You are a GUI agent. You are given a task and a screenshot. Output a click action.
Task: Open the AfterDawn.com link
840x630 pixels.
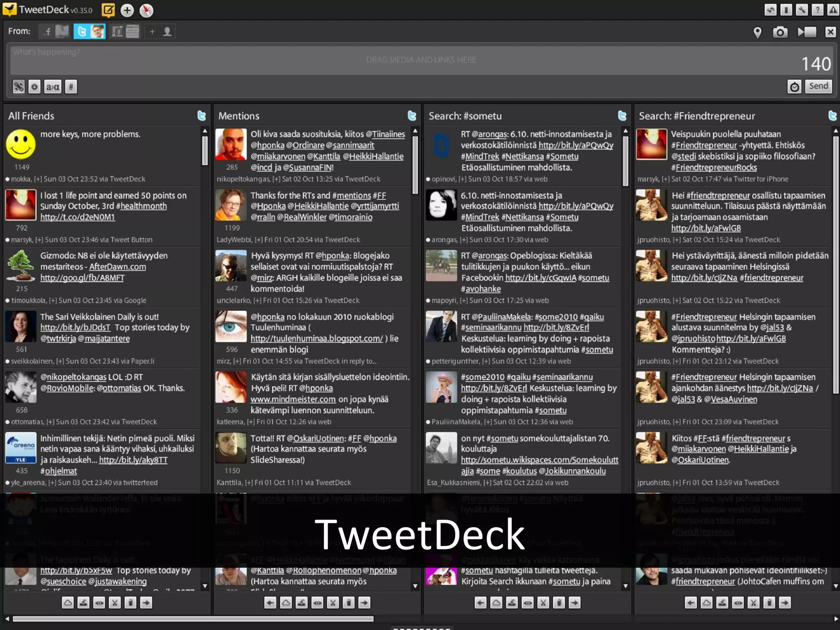click(118, 267)
